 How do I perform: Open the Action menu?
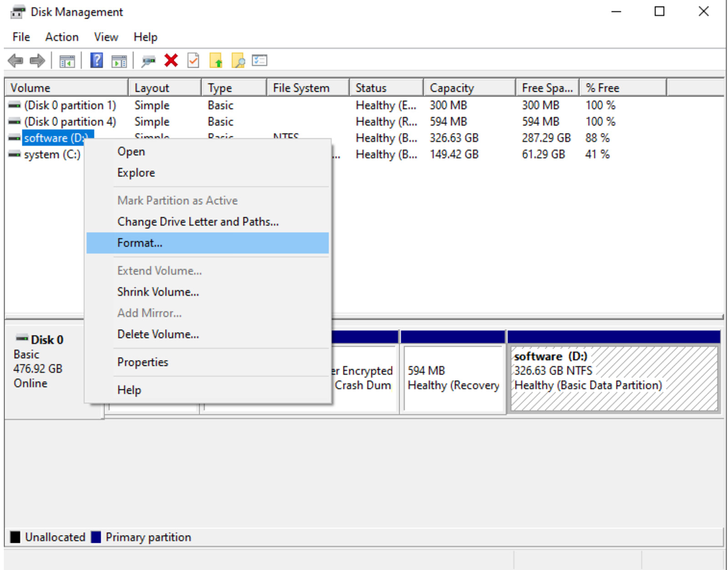pos(62,37)
